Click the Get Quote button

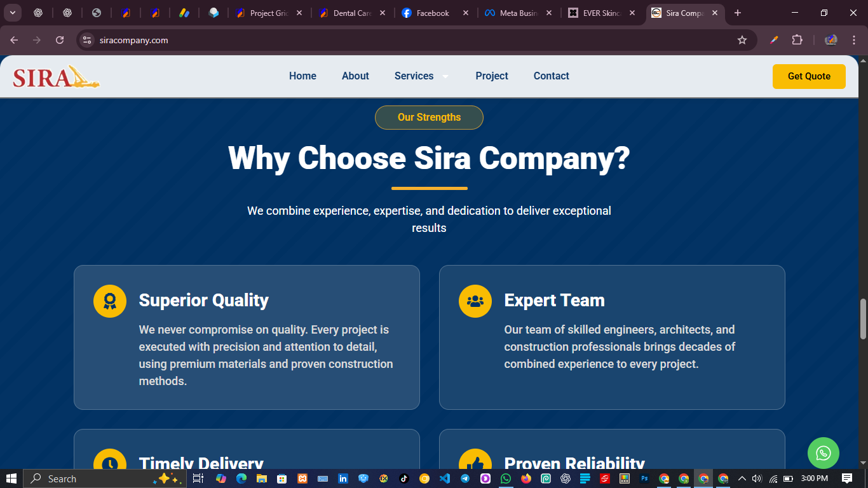(809, 76)
